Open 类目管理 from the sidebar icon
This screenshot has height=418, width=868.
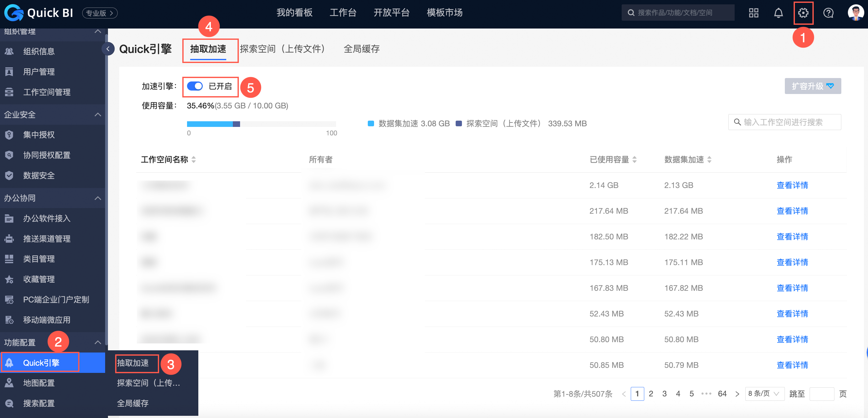[9, 259]
